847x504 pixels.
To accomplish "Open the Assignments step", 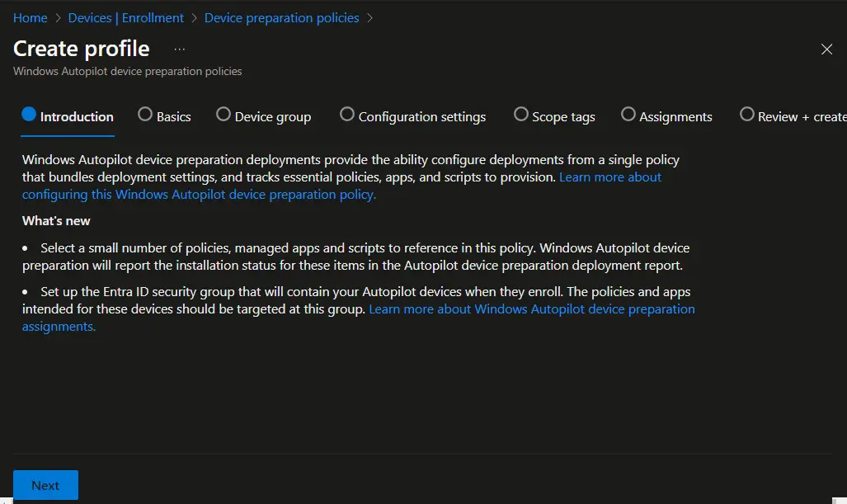I will [x=675, y=116].
